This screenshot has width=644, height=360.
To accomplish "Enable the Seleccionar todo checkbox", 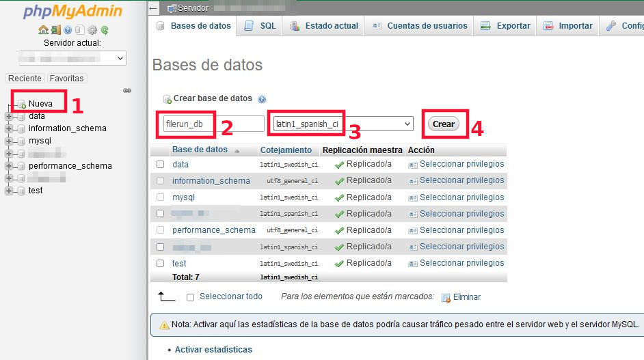I will [x=191, y=297].
